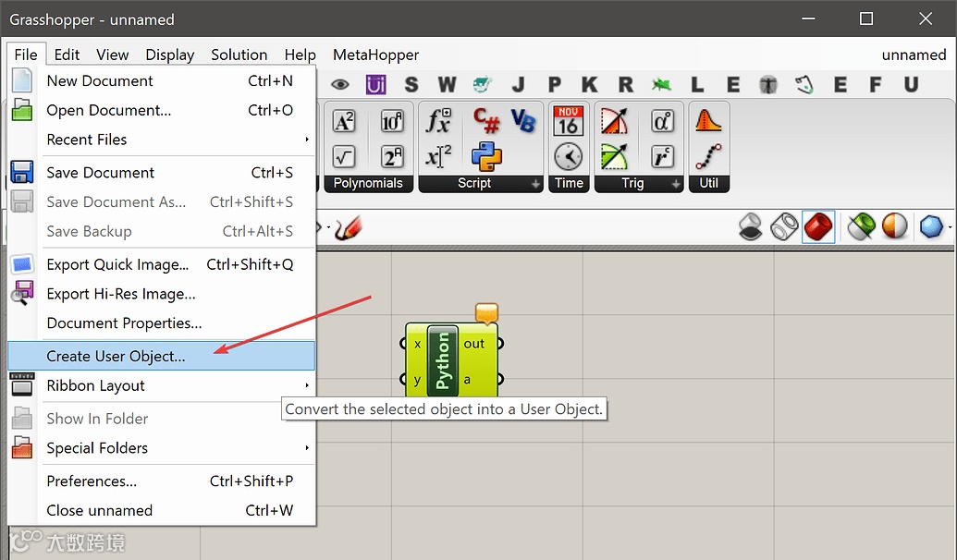The image size is (957, 560).
Task: Switch to the F ribbon tab
Action: [x=876, y=84]
